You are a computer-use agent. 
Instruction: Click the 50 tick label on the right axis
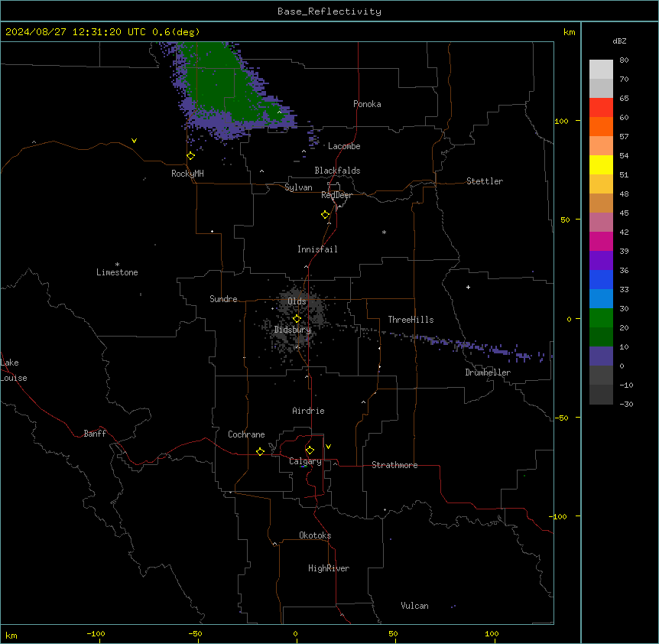565,220
